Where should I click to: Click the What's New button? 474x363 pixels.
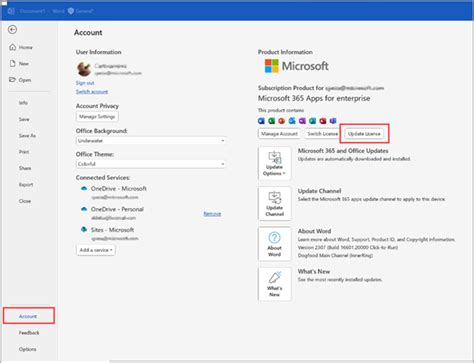pyautogui.click(x=274, y=284)
